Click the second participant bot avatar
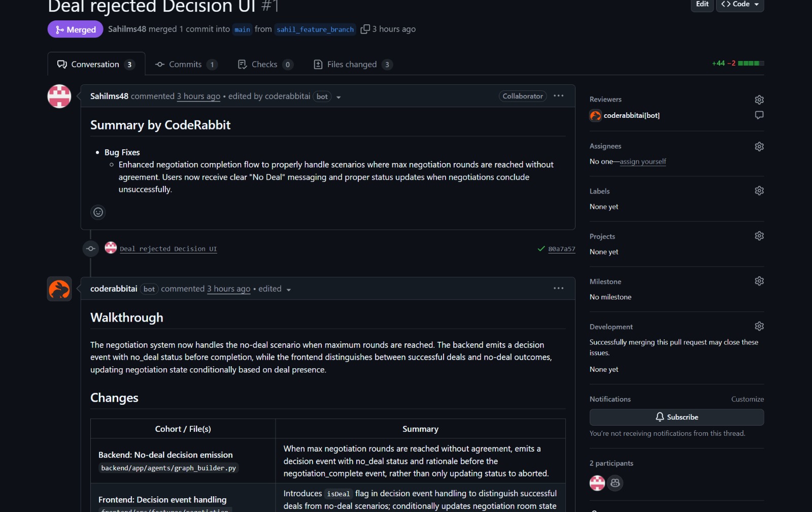This screenshot has width=812, height=512. click(x=615, y=483)
